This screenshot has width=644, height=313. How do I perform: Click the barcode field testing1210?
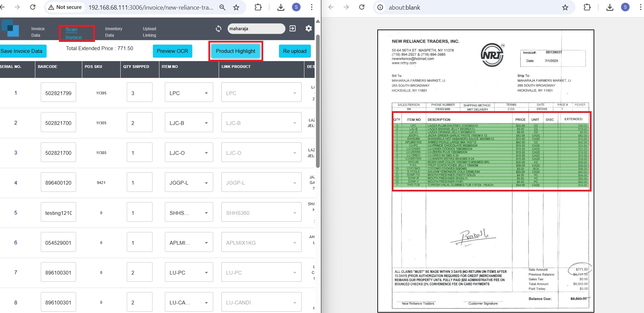click(x=58, y=212)
